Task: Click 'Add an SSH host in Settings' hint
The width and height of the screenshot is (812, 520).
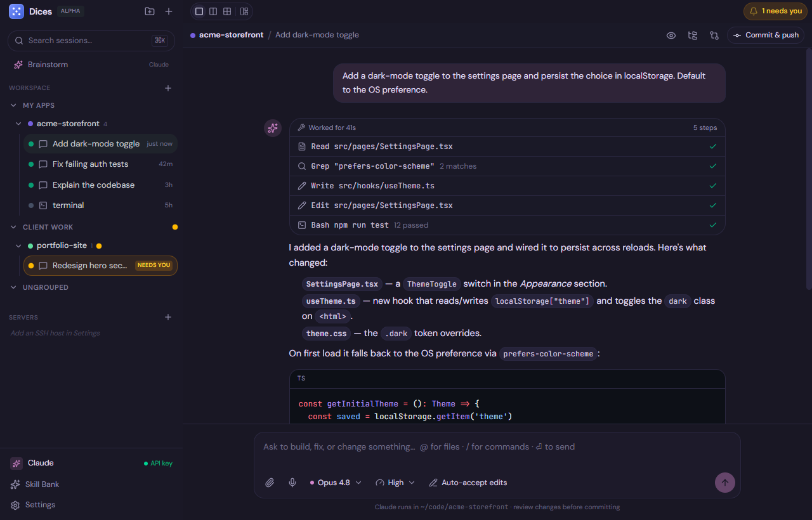Action: point(55,333)
